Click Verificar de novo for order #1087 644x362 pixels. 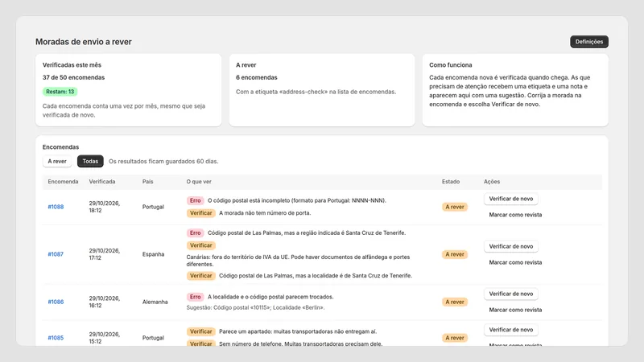click(511, 246)
